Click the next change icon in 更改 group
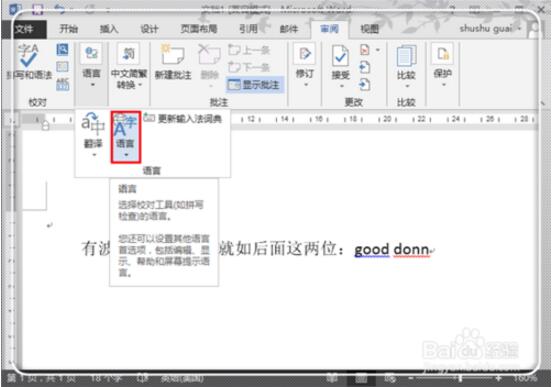 coord(365,84)
